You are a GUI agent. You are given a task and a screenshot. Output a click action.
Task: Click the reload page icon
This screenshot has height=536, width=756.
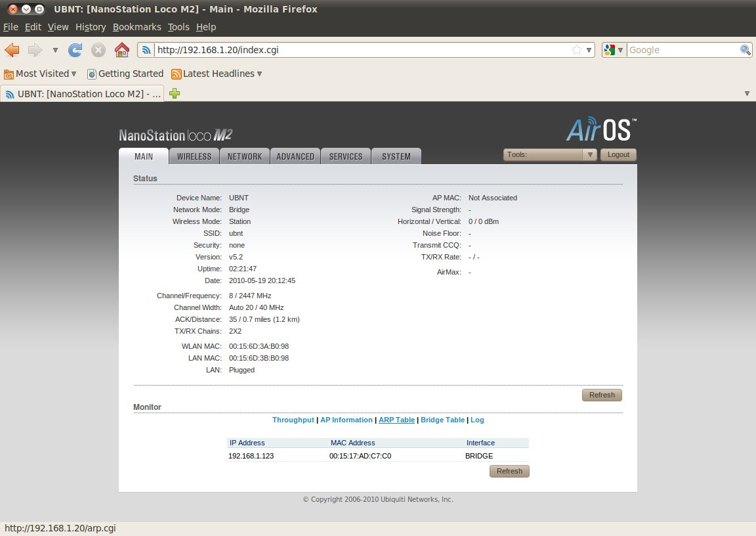[75, 50]
